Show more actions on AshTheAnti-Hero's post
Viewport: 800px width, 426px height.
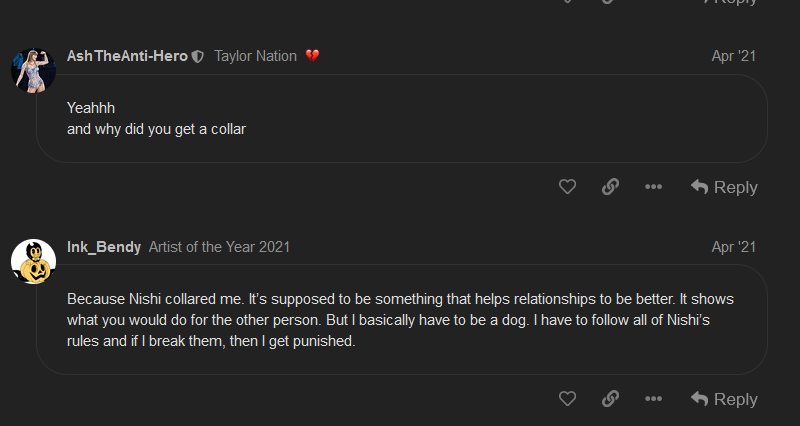(x=653, y=187)
